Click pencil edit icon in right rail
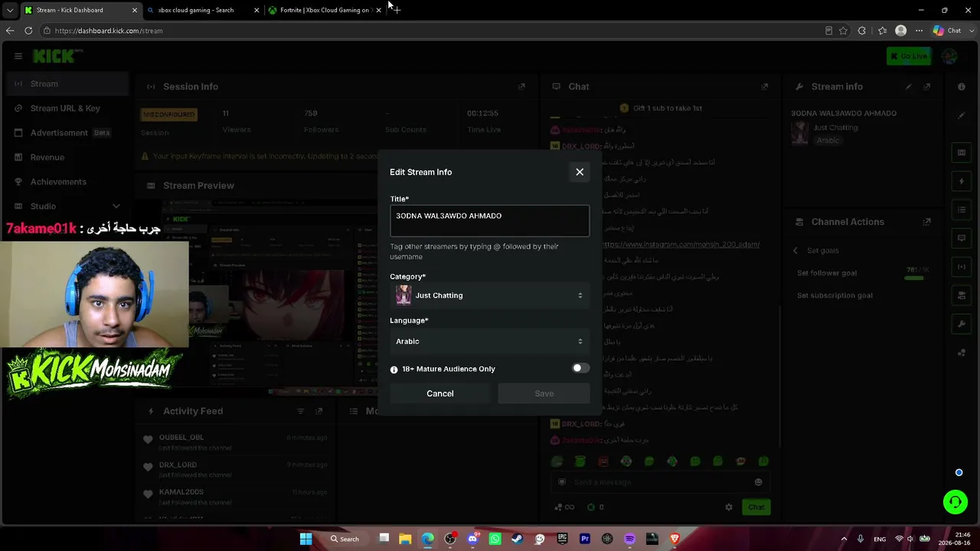This screenshot has height=551, width=980. (x=962, y=116)
